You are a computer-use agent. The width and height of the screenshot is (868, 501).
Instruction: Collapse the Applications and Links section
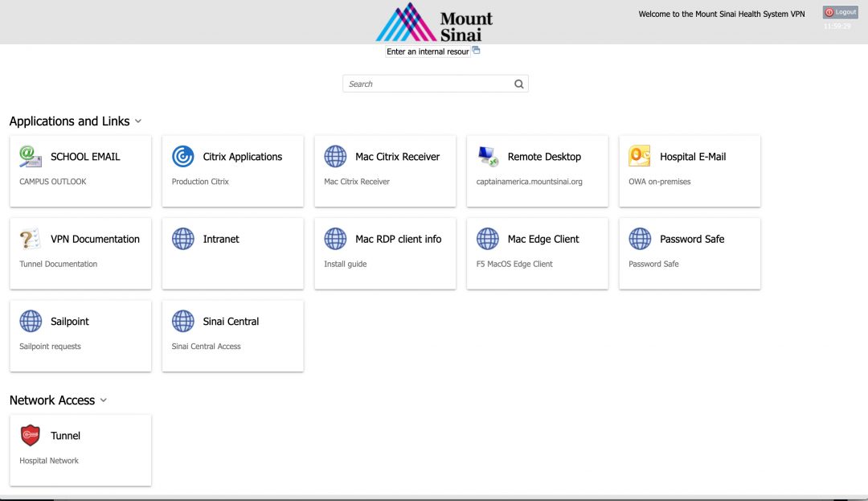click(137, 121)
